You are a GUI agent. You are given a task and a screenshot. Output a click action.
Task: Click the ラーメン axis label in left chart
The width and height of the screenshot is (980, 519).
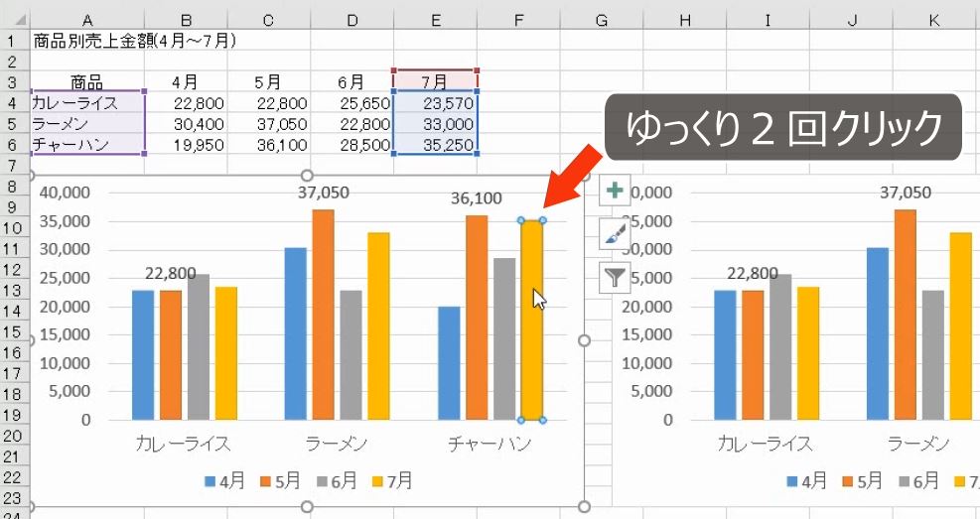(x=337, y=444)
